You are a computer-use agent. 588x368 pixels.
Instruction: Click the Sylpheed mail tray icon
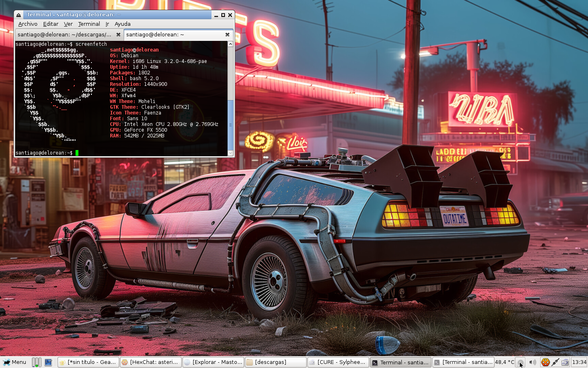coord(565,362)
